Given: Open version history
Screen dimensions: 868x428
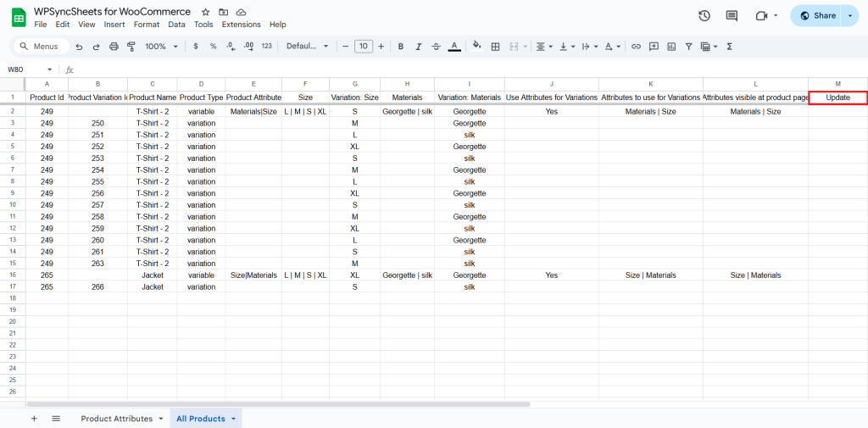Looking at the screenshot, I should pos(704,16).
